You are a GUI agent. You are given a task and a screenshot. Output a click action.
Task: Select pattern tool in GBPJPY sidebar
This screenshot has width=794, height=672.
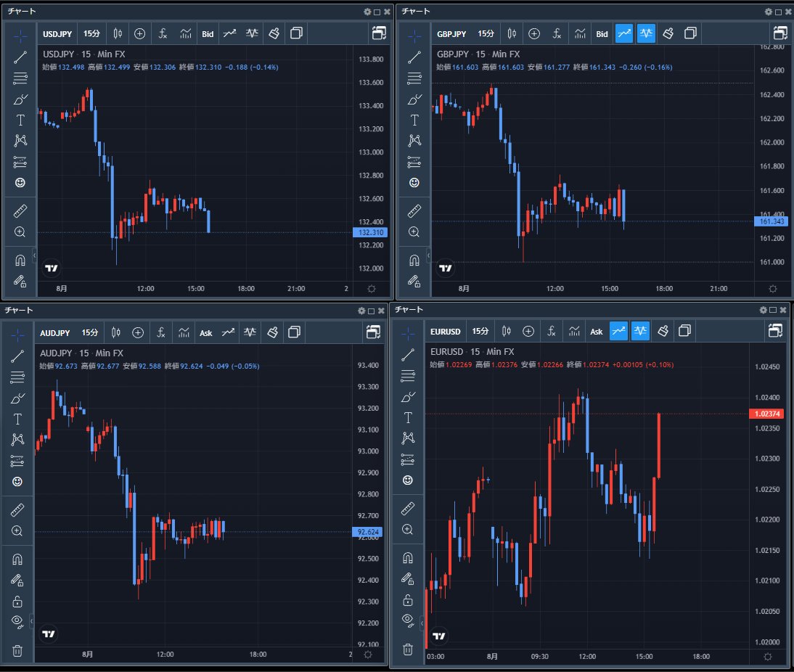tap(414, 140)
